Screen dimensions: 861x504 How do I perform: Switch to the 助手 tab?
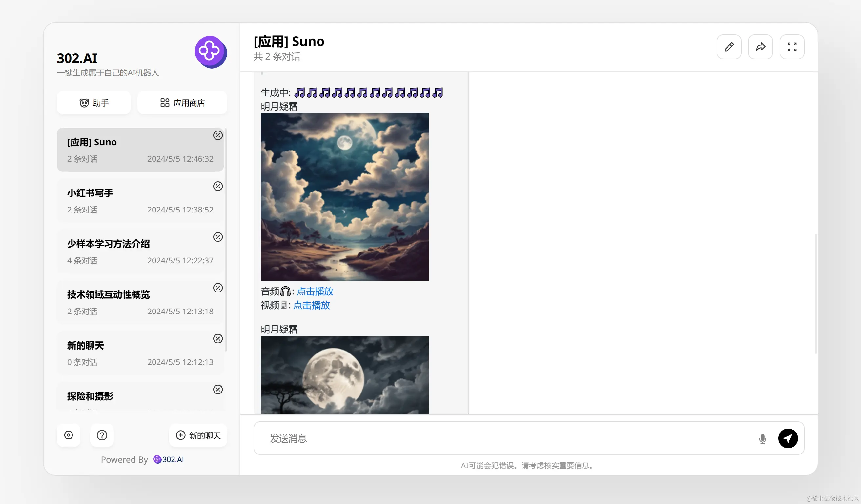point(94,103)
